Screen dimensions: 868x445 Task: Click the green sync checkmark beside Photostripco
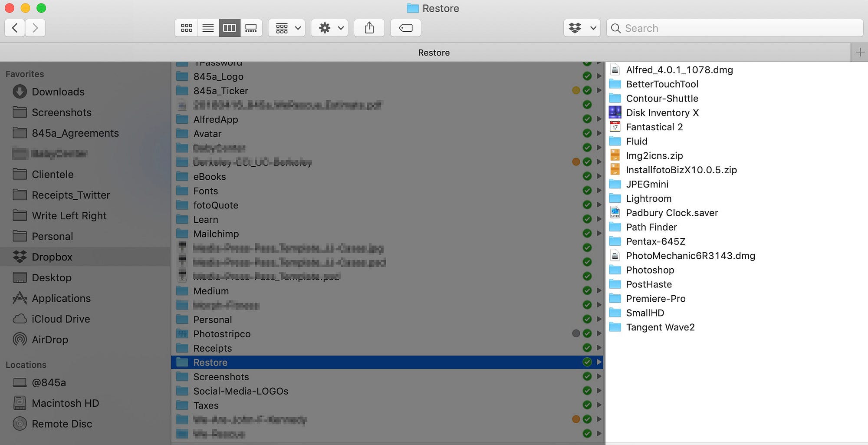587,334
